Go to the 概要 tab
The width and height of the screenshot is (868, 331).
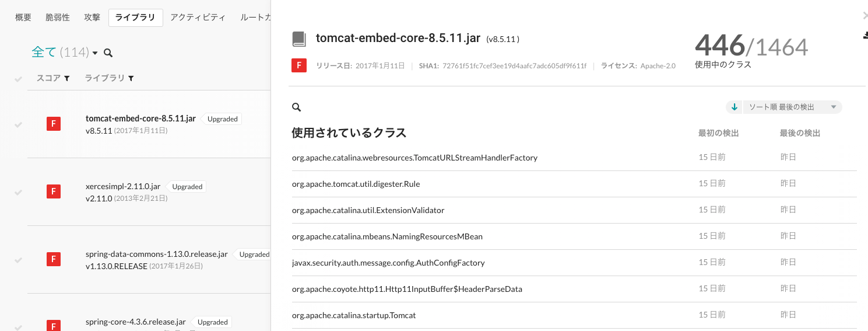(23, 18)
